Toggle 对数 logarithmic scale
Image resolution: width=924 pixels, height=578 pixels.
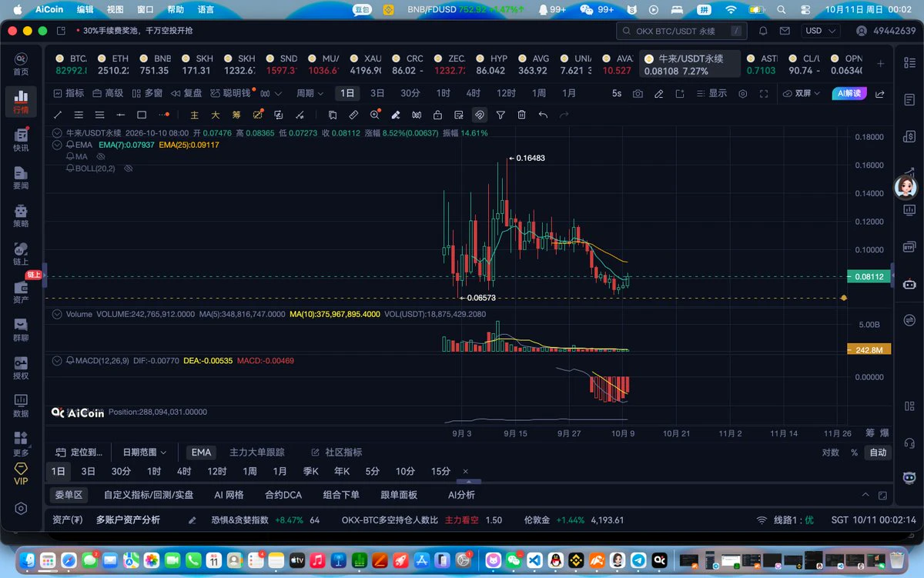point(830,453)
